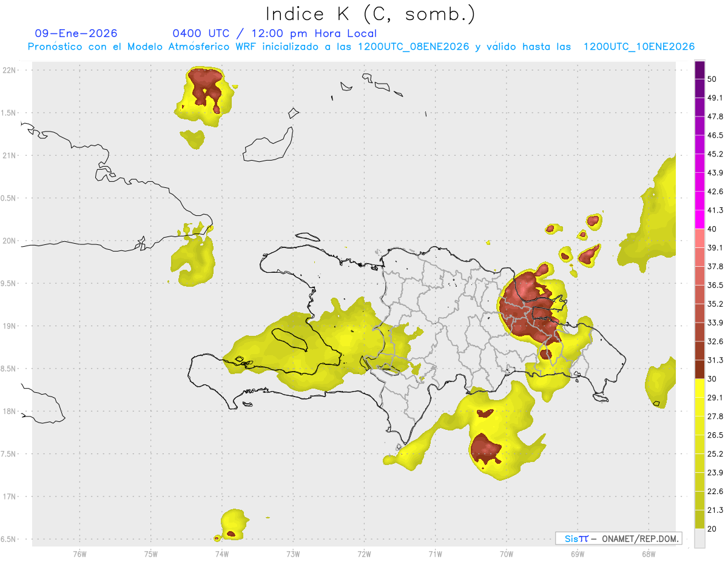Click the '7.5N' latitude label
This screenshot has width=728, height=562.
tap(9, 454)
